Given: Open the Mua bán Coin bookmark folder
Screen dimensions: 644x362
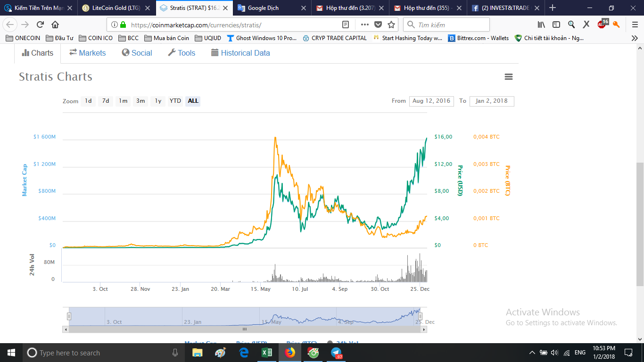Looking at the screenshot, I should (167, 38).
